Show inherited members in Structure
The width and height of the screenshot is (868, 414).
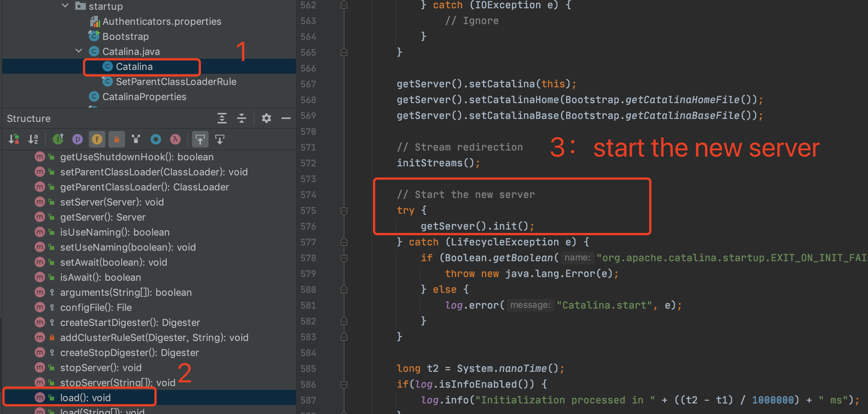[x=58, y=139]
